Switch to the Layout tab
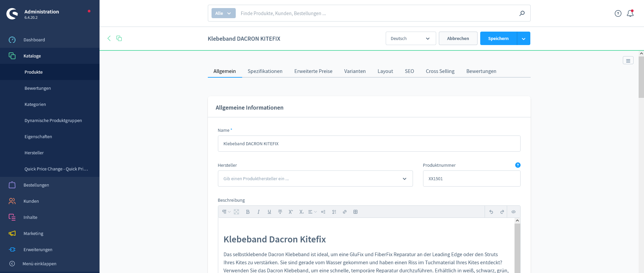This screenshot has width=644, height=273. click(385, 71)
